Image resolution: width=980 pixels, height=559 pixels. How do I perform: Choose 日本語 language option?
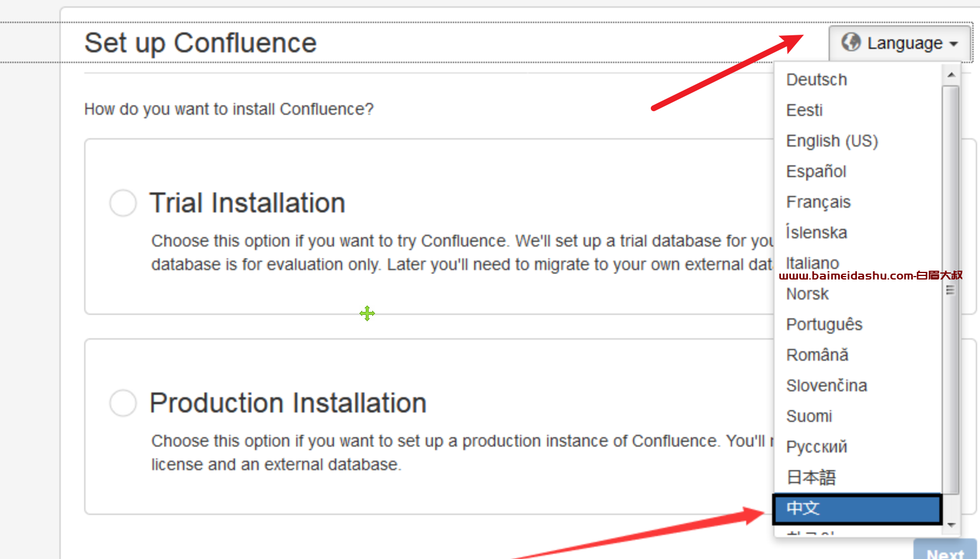tap(858, 477)
